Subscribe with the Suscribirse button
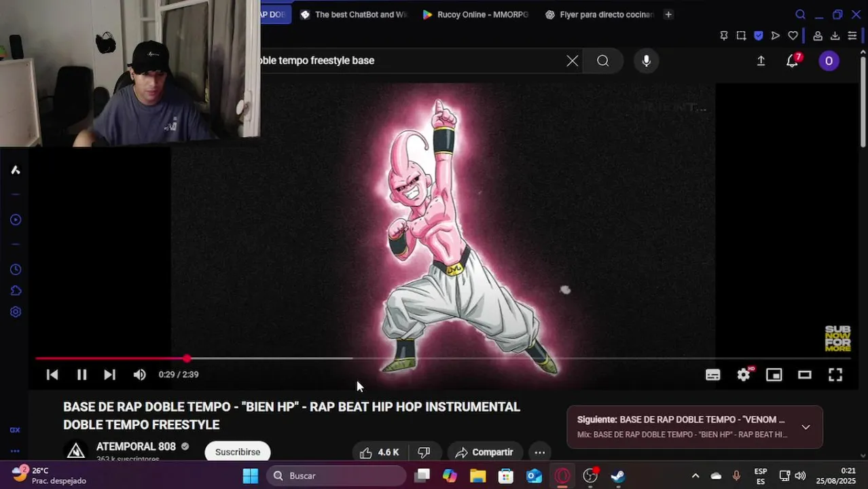The width and height of the screenshot is (868, 489). click(238, 452)
